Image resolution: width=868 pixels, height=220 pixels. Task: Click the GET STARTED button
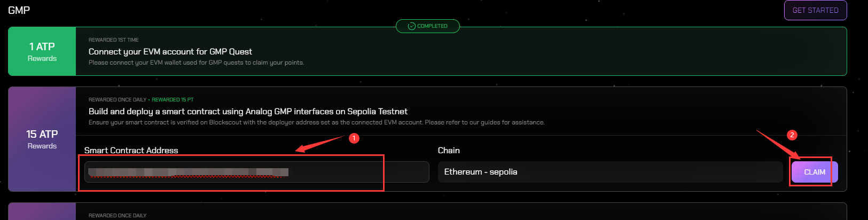(x=815, y=10)
